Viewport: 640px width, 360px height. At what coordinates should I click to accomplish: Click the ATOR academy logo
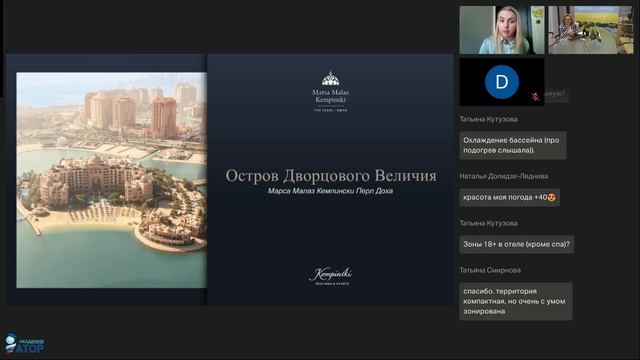pyautogui.click(x=24, y=344)
